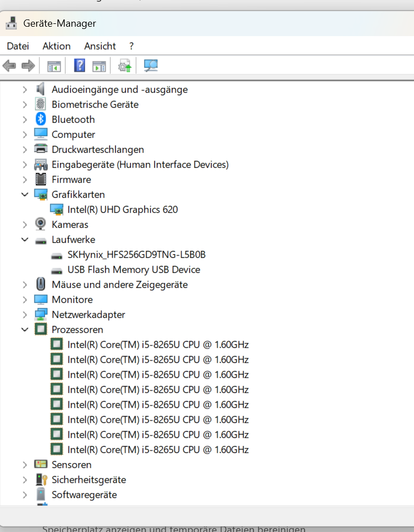Click the update driver toolbar icon

click(124, 66)
